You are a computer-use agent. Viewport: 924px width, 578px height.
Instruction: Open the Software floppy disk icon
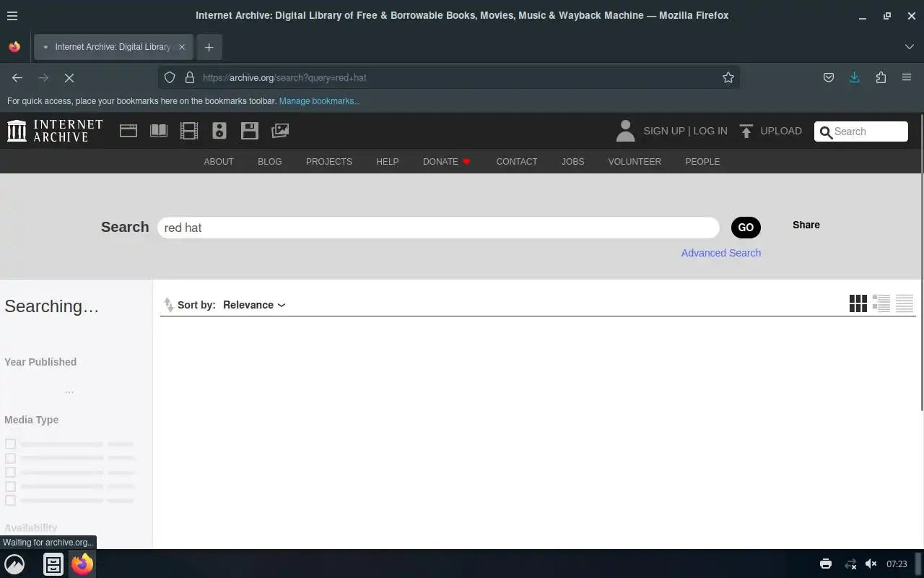250,131
